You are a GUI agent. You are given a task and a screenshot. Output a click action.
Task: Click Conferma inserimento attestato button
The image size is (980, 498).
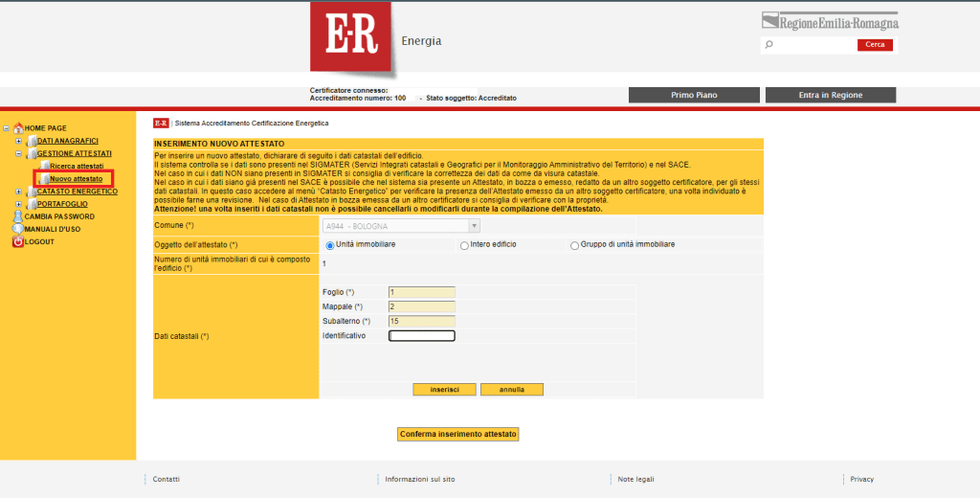tap(458, 434)
